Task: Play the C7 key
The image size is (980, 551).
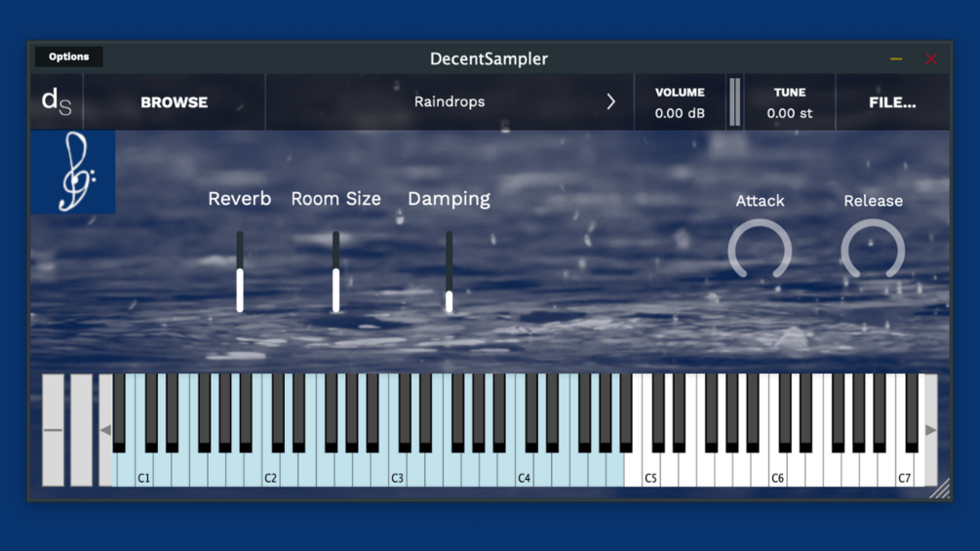Action: point(904,470)
